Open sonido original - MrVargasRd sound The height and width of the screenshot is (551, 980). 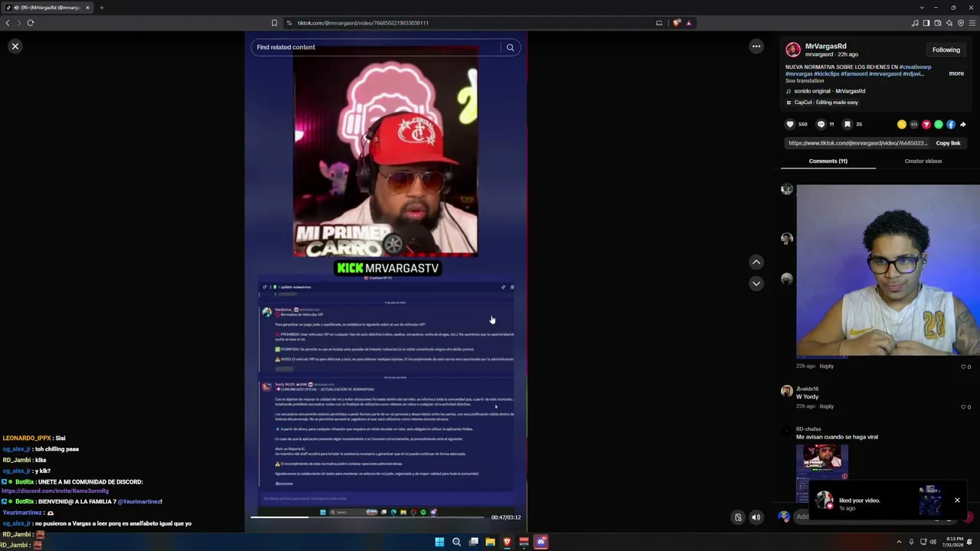point(829,91)
